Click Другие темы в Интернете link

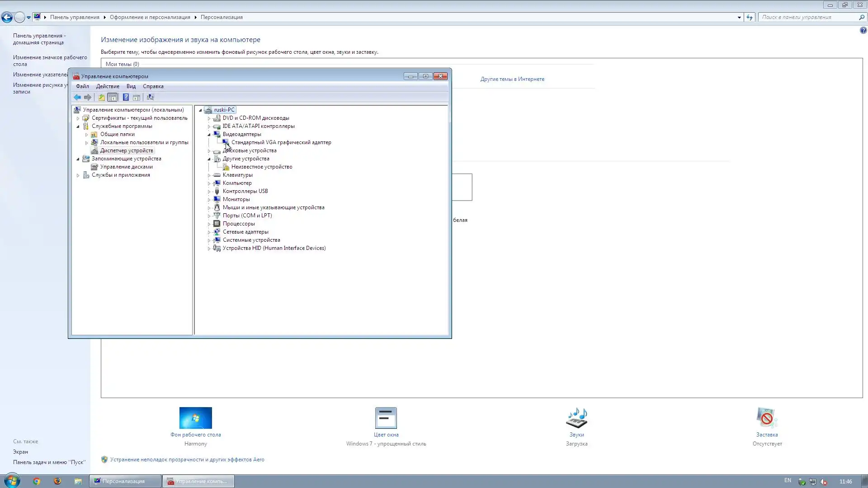(x=512, y=79)
